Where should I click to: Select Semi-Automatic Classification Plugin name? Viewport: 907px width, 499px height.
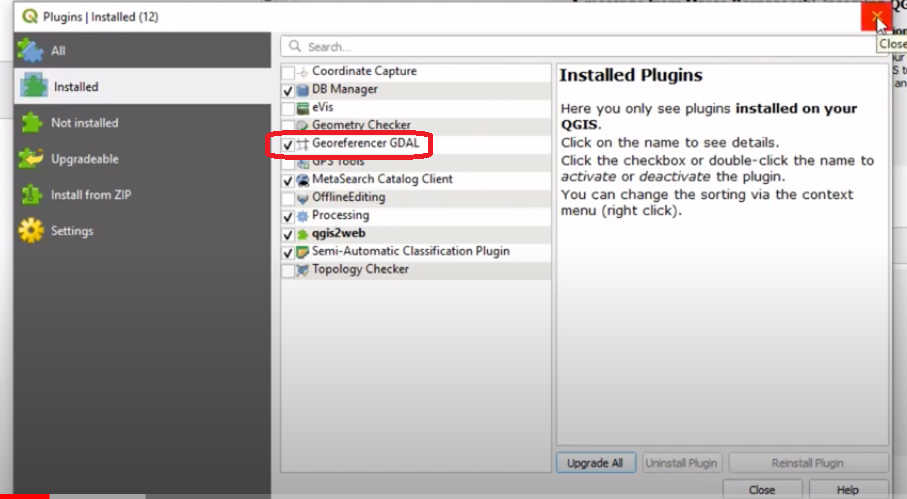[411, 251]
